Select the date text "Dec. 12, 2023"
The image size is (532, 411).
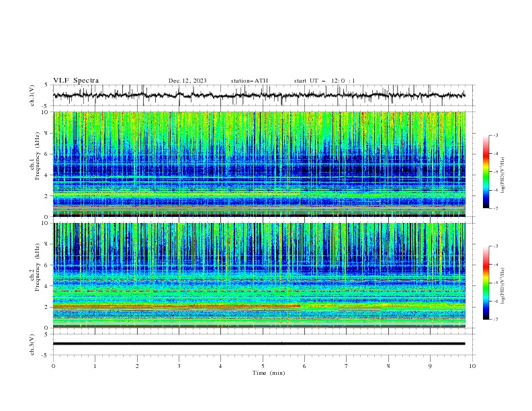pos(187,81)
